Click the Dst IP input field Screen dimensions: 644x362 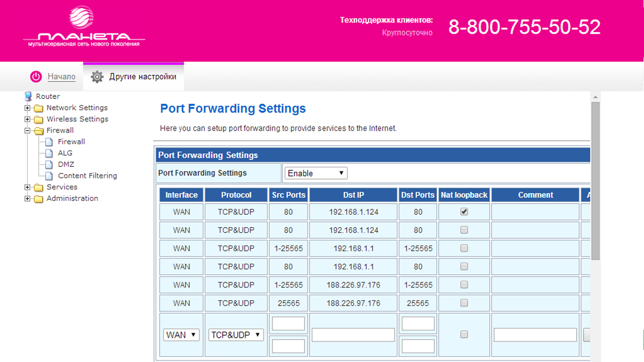(x=353, y=335)
